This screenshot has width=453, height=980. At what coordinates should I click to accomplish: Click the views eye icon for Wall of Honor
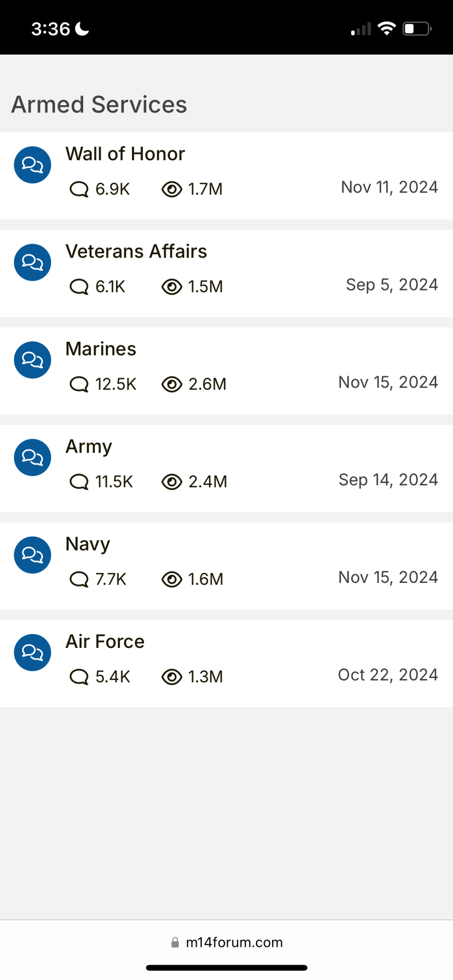coord(172,189)
